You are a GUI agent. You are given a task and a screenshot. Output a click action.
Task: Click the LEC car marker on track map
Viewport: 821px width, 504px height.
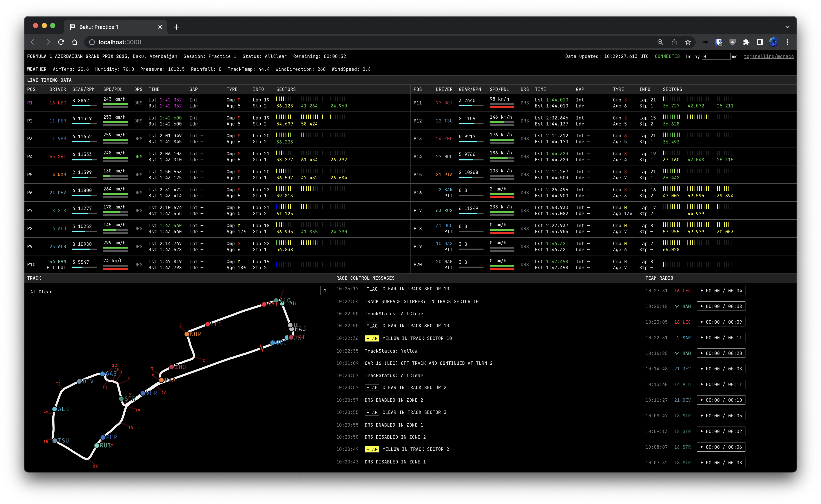[207, 324]
